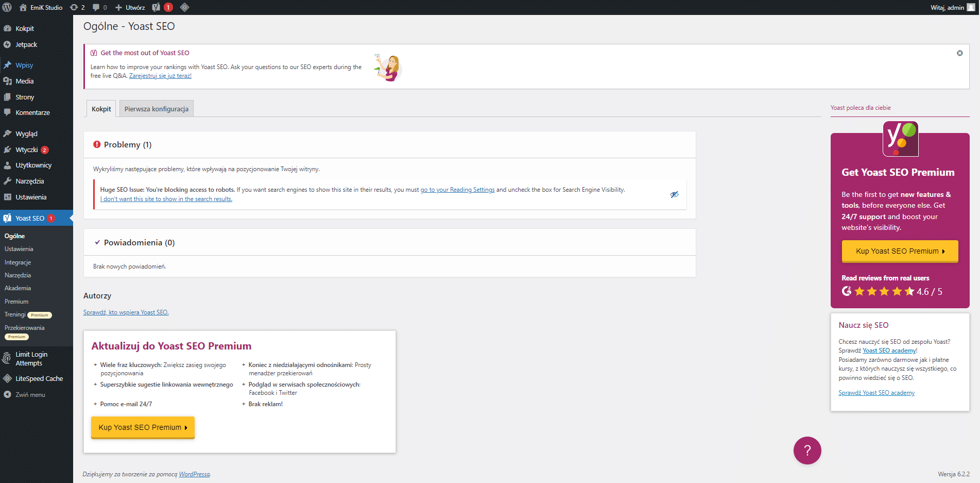
Task: Click Kup Yoast SEO Premium in purple sidebar
Action: [900, 251]
